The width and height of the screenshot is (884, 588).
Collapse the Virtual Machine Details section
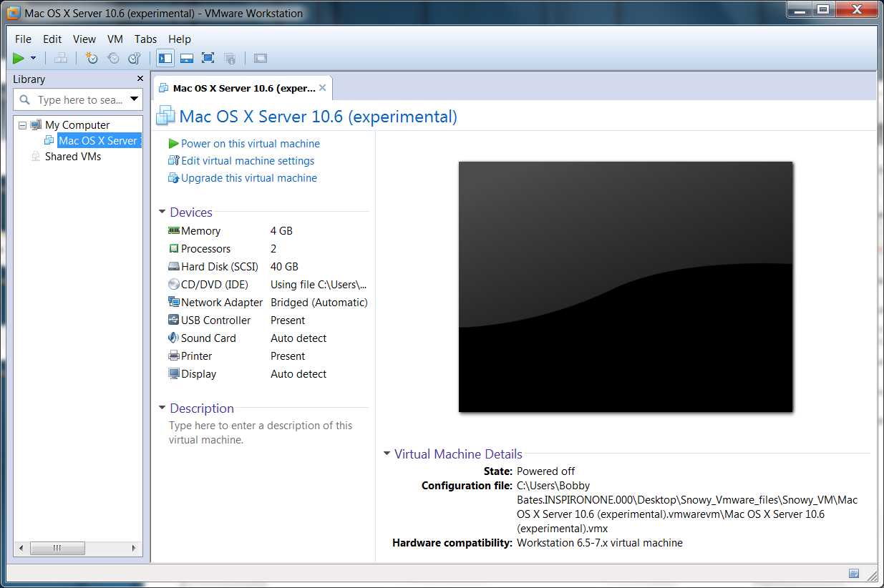point(387,454)
